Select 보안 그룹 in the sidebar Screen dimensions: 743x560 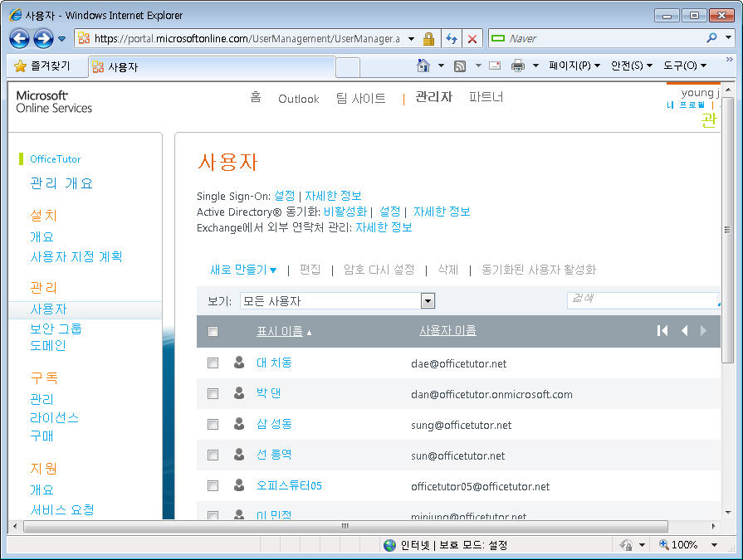[x=56, y=329]
